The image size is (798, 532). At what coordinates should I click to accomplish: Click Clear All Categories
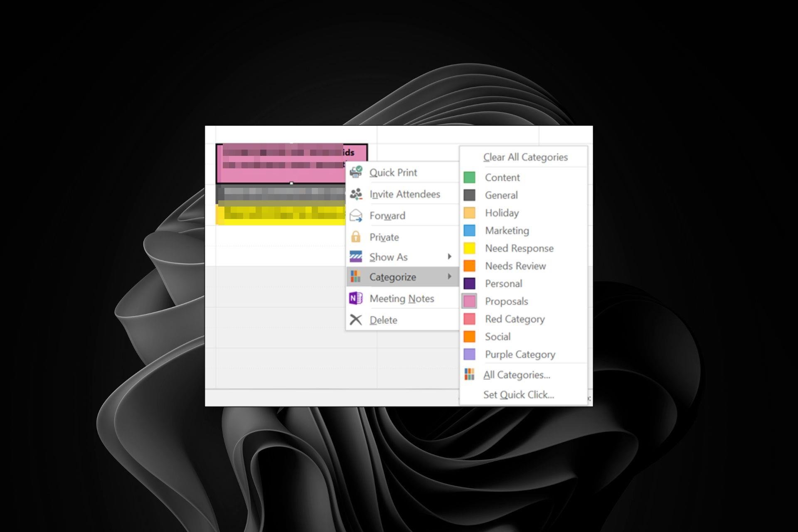click(x=525, y=157)
